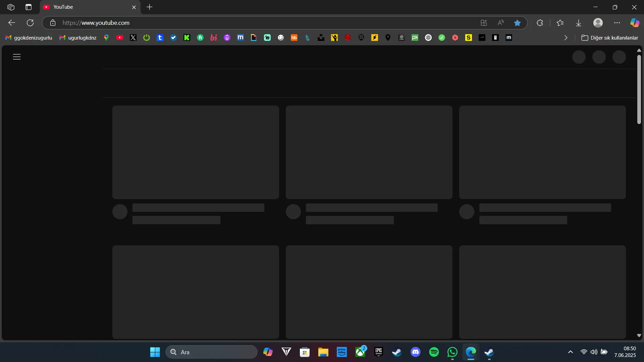This screenshot has width=644, height=362.
Task: Open the Downloads panel
Action: click(579, 23)
